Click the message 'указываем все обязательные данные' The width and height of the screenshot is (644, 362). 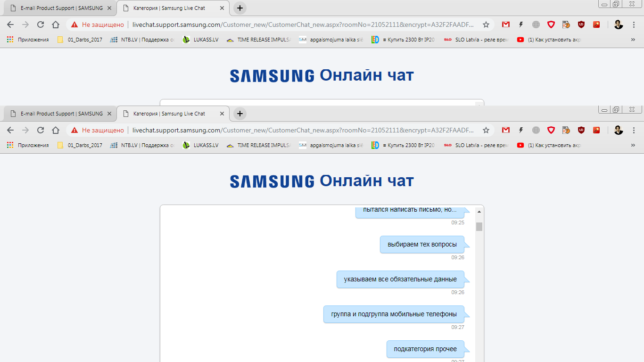coord(400,279)
